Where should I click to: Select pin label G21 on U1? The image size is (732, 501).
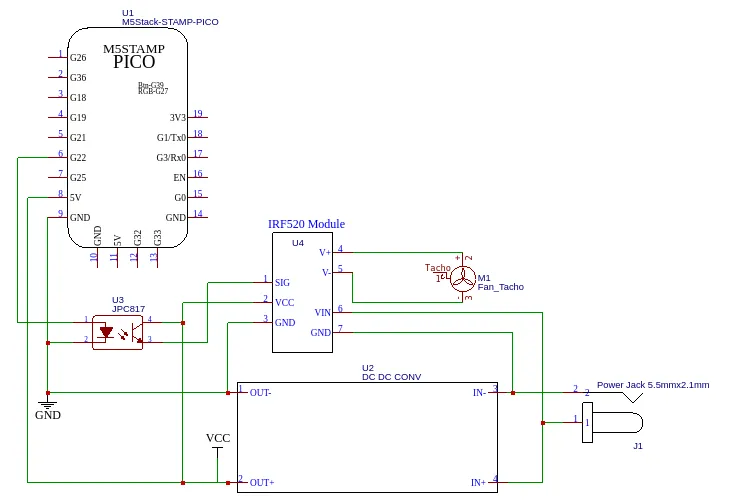point(78,138)
